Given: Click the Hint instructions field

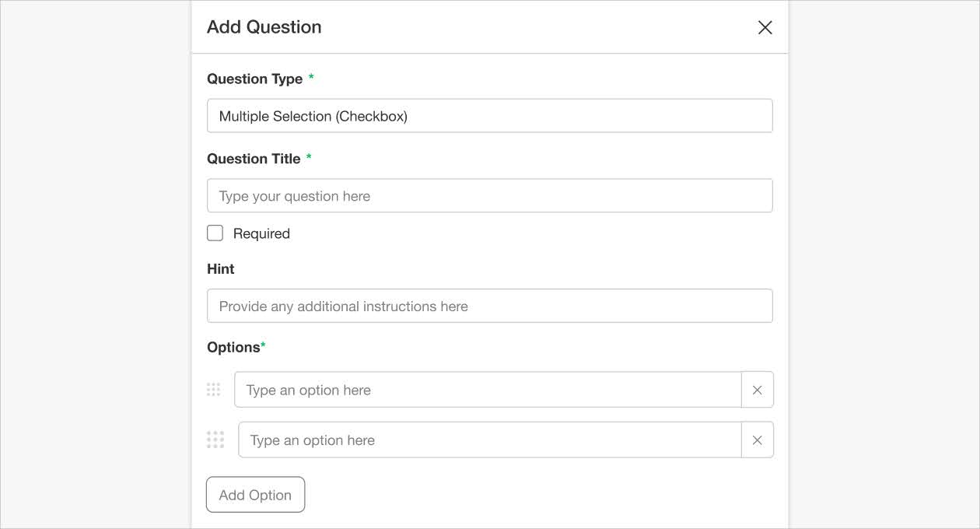Looking at the screenshot, I should click(x=489, y=306).
